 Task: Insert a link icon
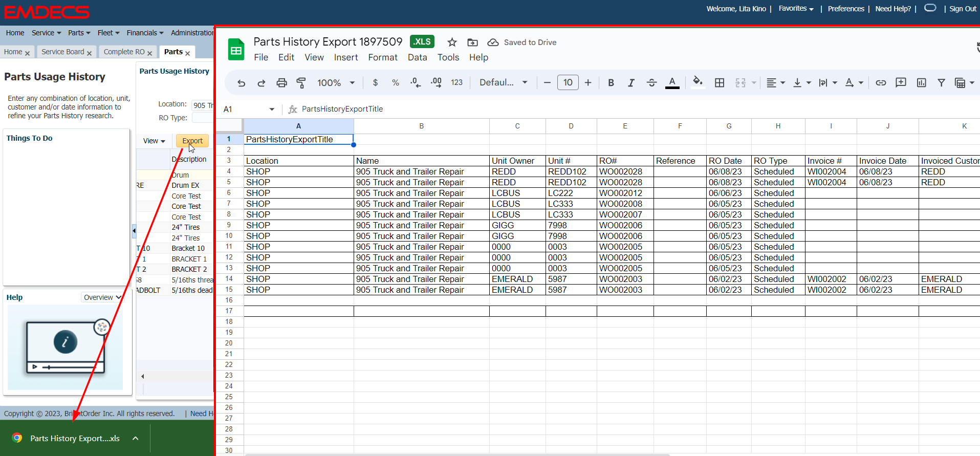[881, 83]
